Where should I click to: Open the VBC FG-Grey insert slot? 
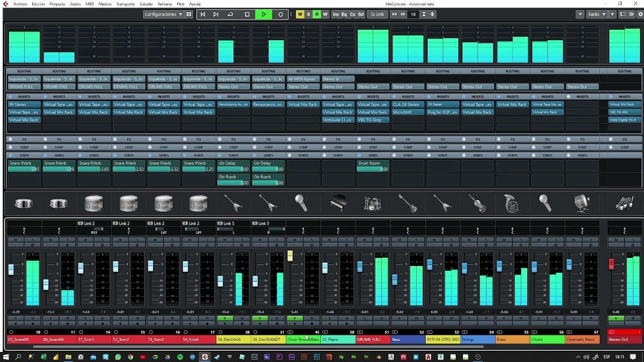[373, 120]
